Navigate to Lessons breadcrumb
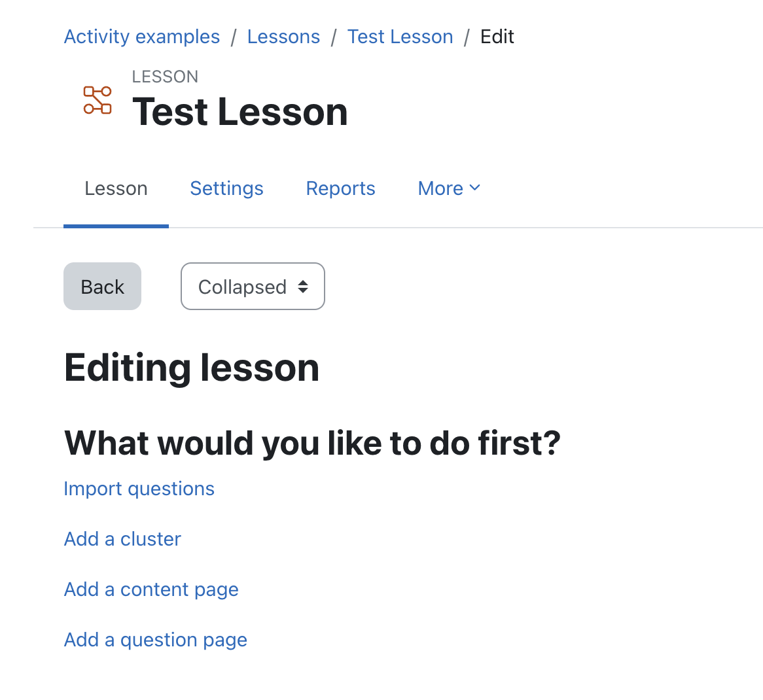Viewport: 763px width, 700px height. pyautogui.click(x=284, y=37)
